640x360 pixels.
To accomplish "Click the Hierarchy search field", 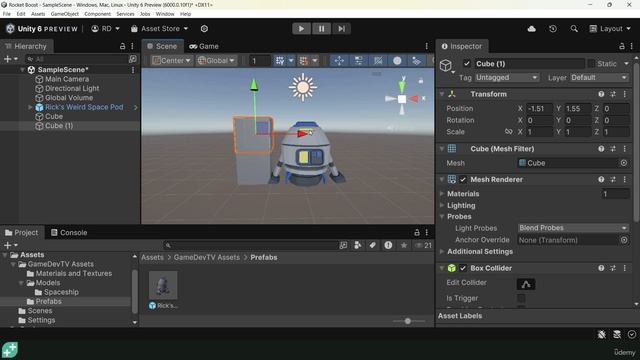I will 77,59.
